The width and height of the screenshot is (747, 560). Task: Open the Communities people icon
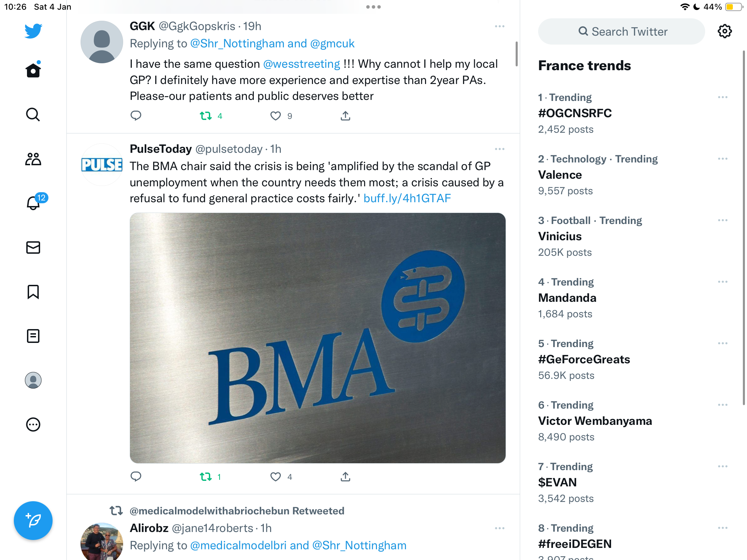click(33, 159)
